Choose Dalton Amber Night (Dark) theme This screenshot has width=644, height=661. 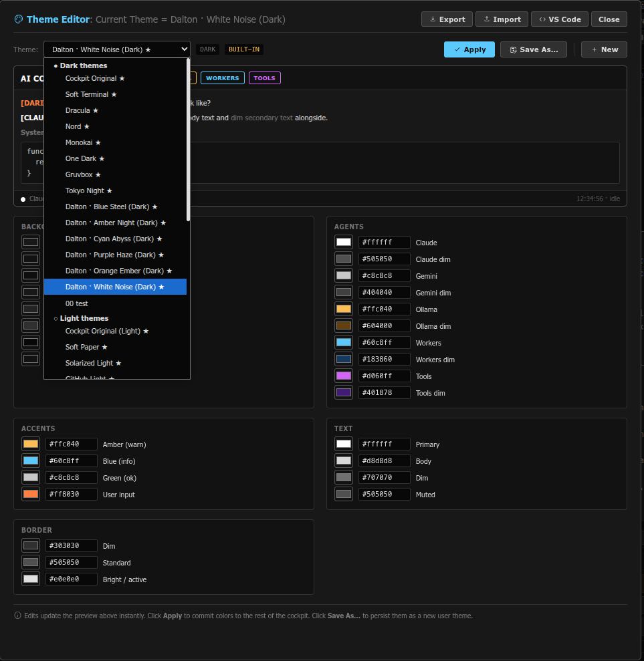tap(115, 223)
